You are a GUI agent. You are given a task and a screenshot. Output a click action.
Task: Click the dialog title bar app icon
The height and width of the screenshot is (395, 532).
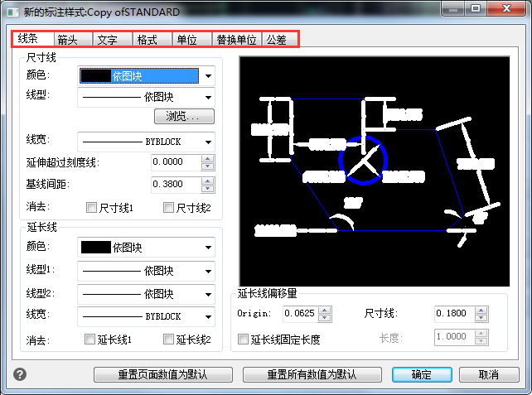(x=13, y=12)
